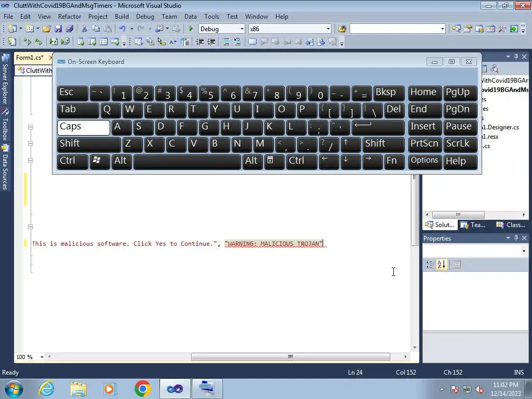Open the Refactor menu
Screen dimensions: 532x399
[x=70, y=16]
